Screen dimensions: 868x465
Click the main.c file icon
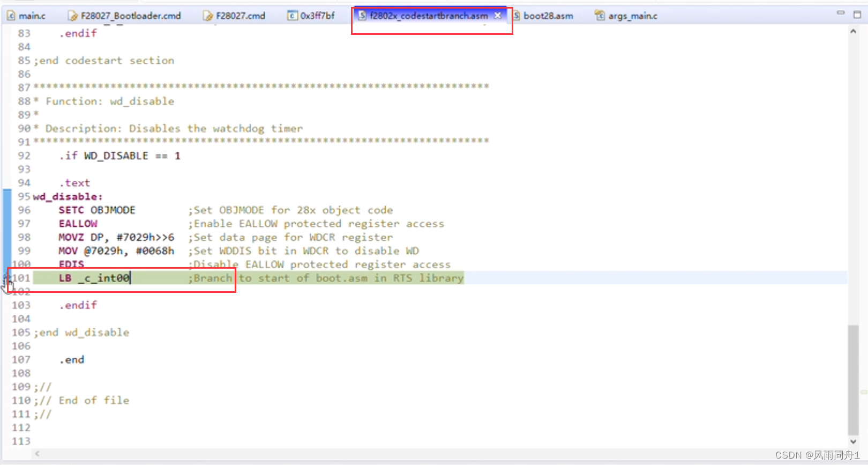(x=11, y=16)
